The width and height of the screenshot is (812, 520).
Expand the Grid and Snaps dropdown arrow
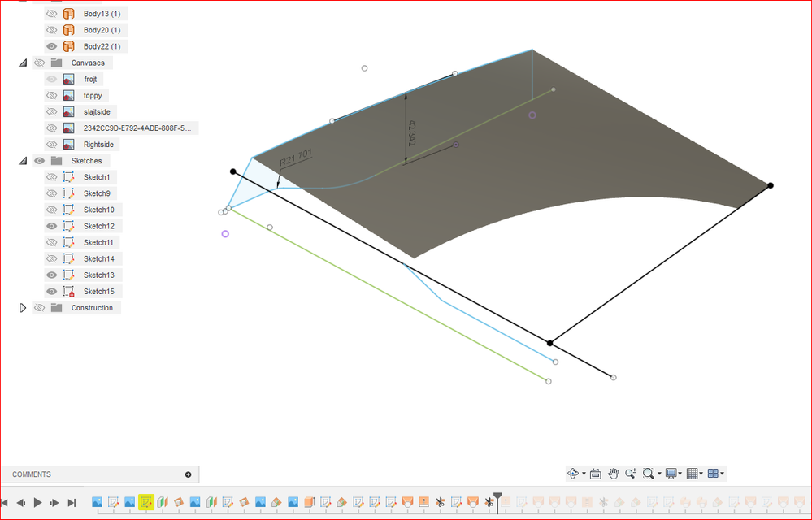tap(701, 474)
